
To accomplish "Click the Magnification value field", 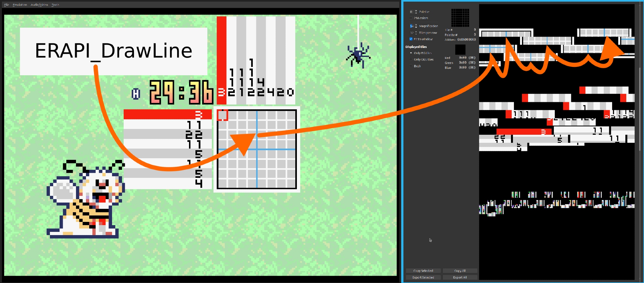I will coord(412,26).
